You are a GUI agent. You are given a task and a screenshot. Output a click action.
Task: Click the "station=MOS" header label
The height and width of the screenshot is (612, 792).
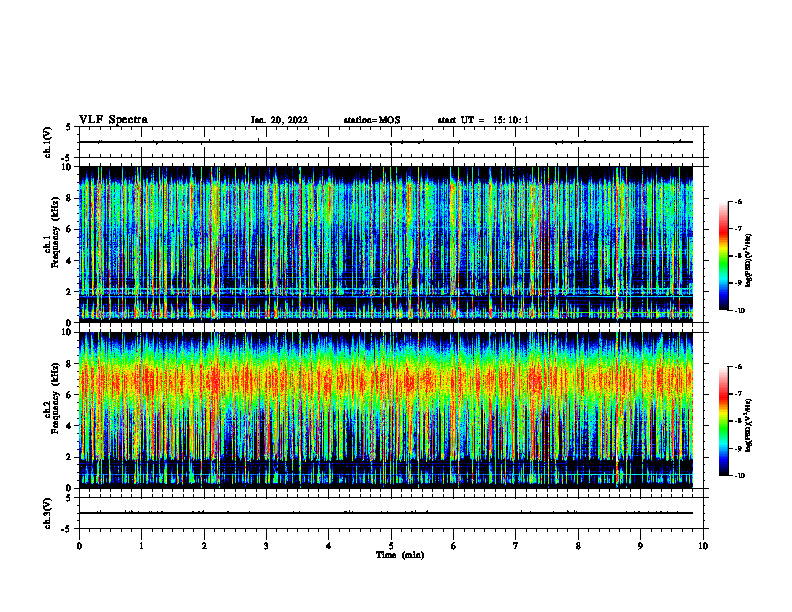(372, 120)
